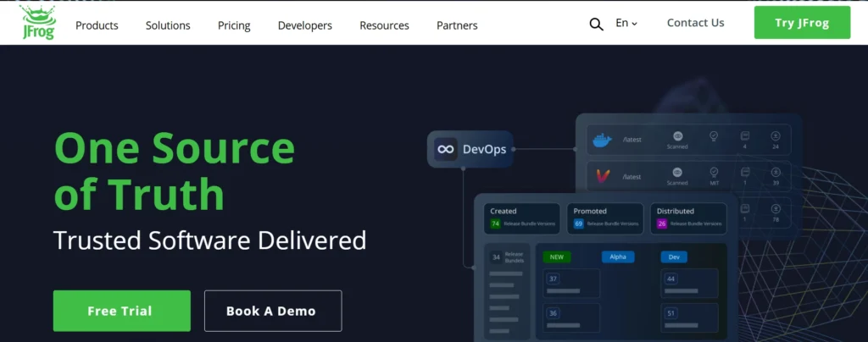Select the blue Alpha tag
The height and width of the screenshot is (342, 868).
(x=618, y=256)
